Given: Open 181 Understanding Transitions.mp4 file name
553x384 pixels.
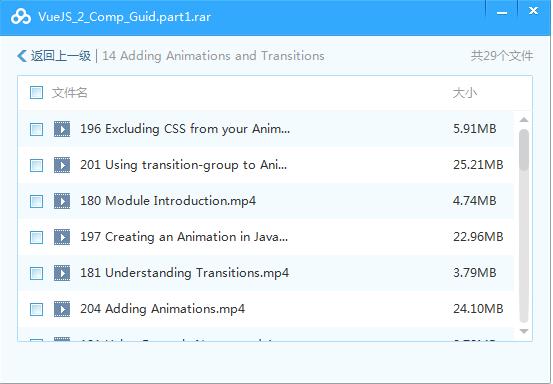Looking at the screenshot, I should pyautogui.click(x=184, y=273).
